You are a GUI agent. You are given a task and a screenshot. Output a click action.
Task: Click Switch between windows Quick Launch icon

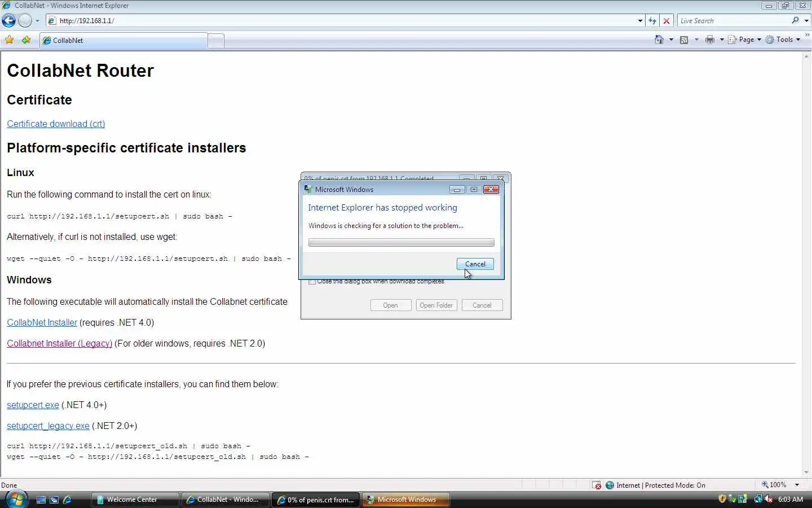pyautogui.click(x=54, y=500)
